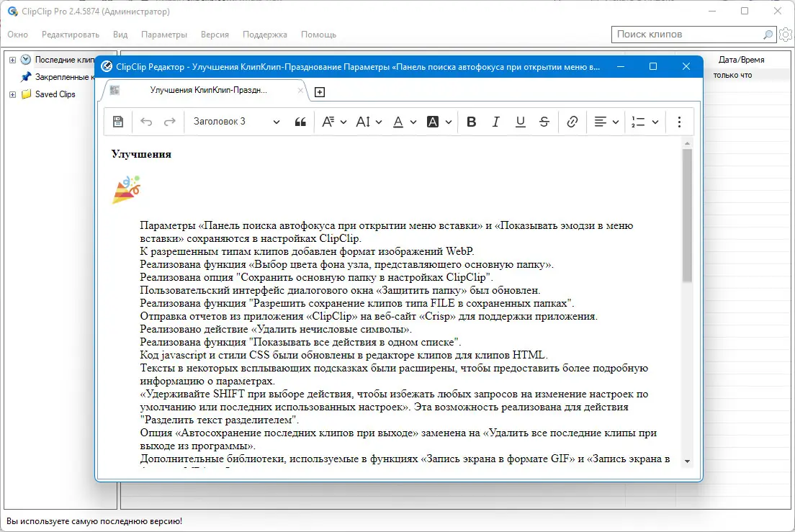Viewport: 795px width, 532px height.
Task: Click the text line mentioning WebP format
Action: pos(307,251)
